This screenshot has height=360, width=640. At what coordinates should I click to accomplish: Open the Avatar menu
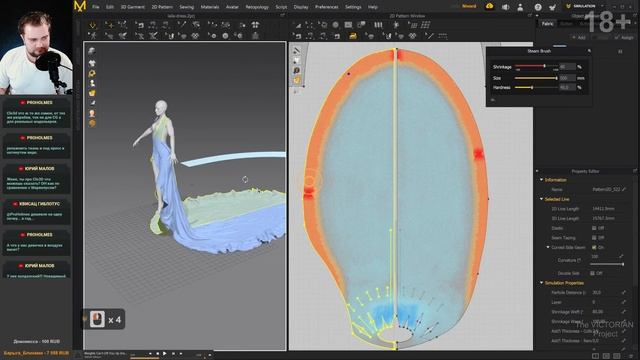232,7
